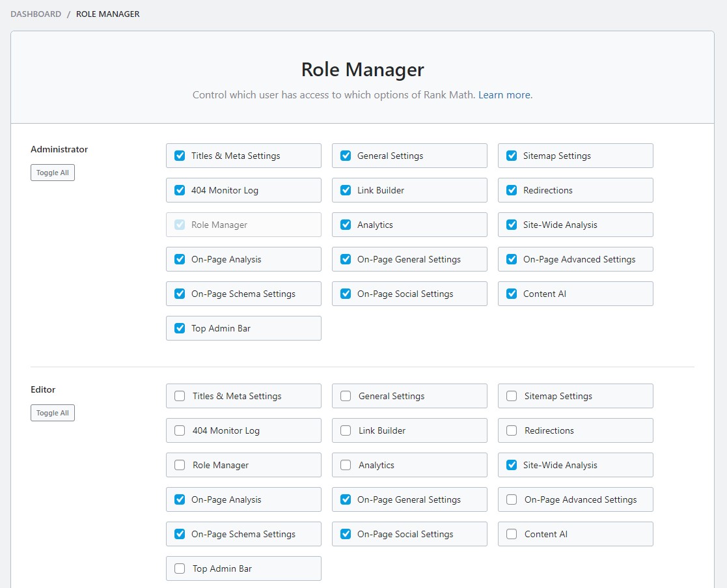Uncheck Administrator General Settings
This screenshot has width=727, height=588.
click(346, 156)
